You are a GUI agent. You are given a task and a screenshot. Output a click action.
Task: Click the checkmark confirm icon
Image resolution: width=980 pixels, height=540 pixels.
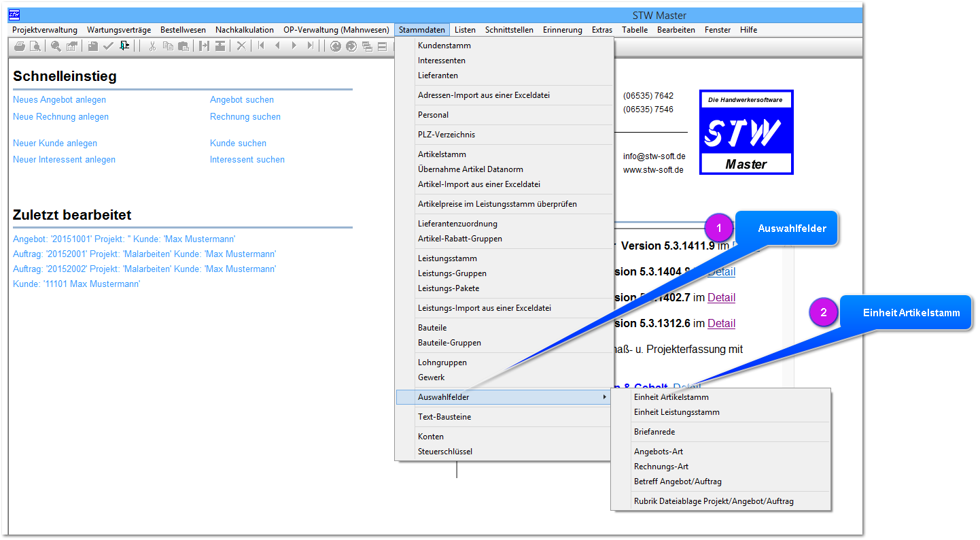(108, 46)
